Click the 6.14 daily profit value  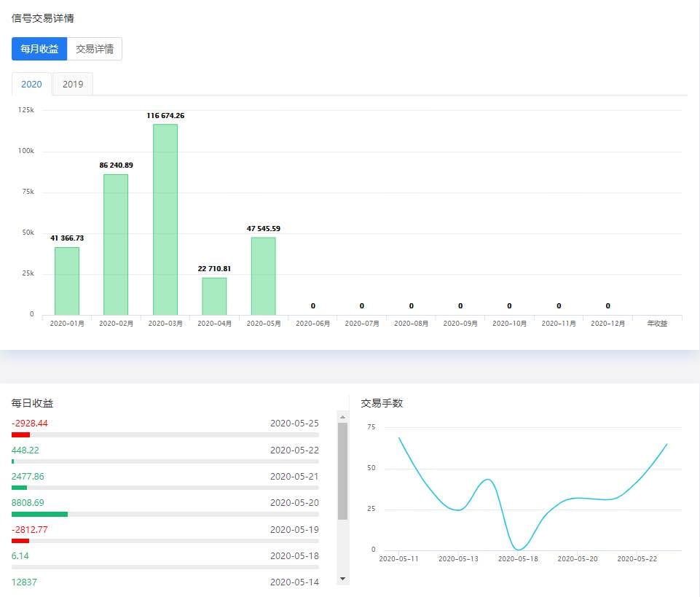click(20, 556)
